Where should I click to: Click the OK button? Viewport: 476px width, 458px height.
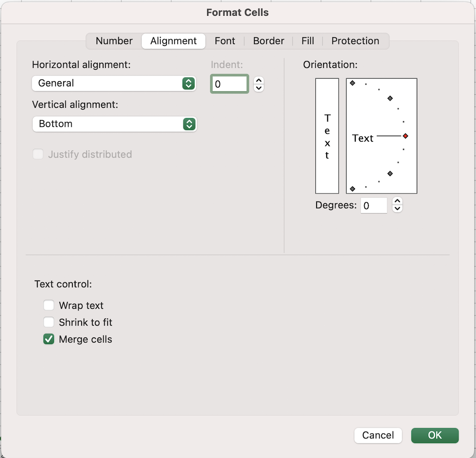point(435,435)
